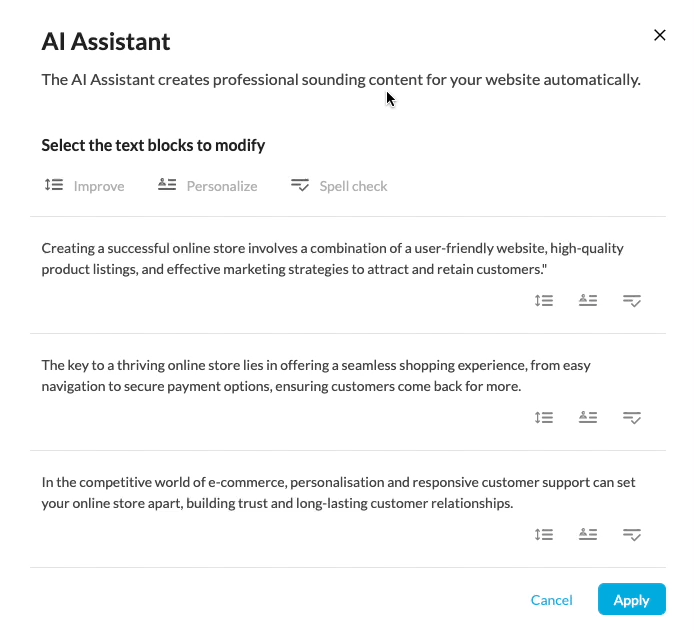Personalize the third e-commerce text block
The height and width of the screenshot is (632, 694).
[x=588, y=534]
